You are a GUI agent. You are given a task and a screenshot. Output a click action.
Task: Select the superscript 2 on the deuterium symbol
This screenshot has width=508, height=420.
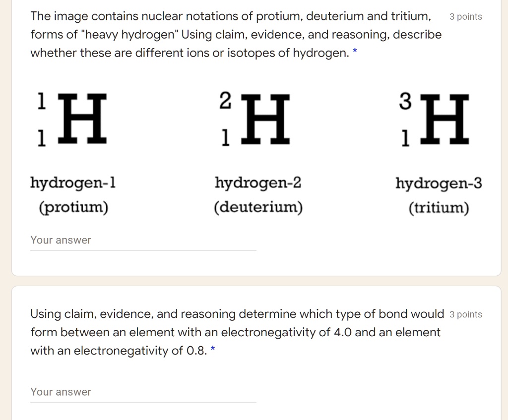pos(226,101)
